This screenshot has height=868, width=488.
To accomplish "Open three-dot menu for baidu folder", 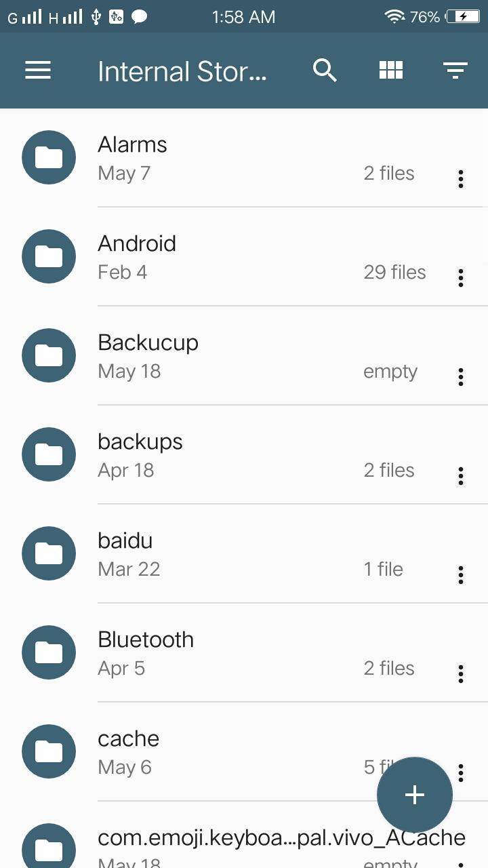I will point(461,575).
